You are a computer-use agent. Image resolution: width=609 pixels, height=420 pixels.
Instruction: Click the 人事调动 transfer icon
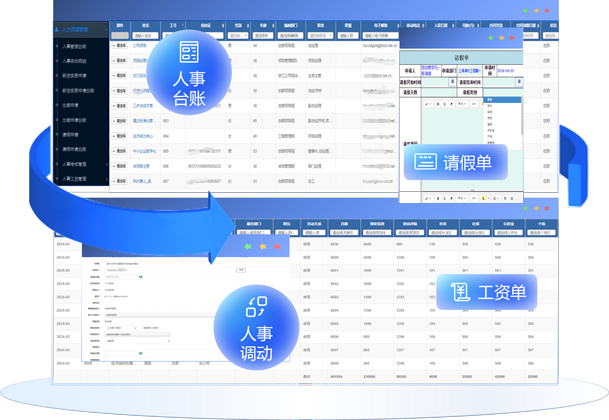257,307
